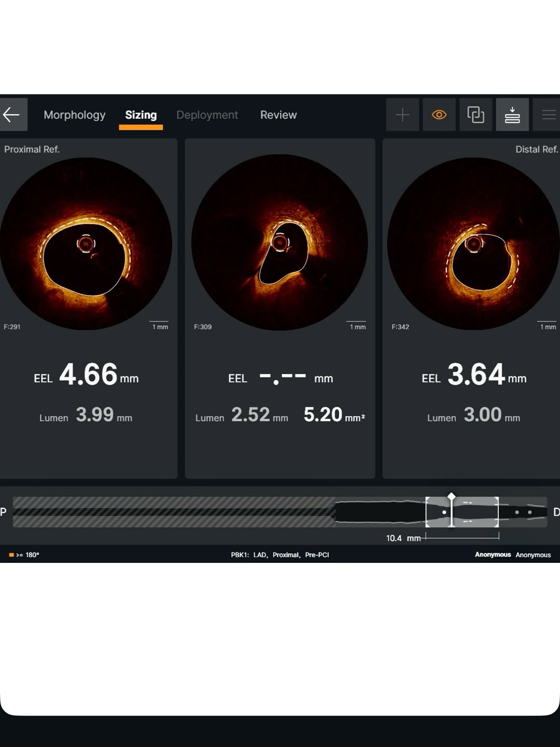Go back with the arrow button

click(12, 115)
